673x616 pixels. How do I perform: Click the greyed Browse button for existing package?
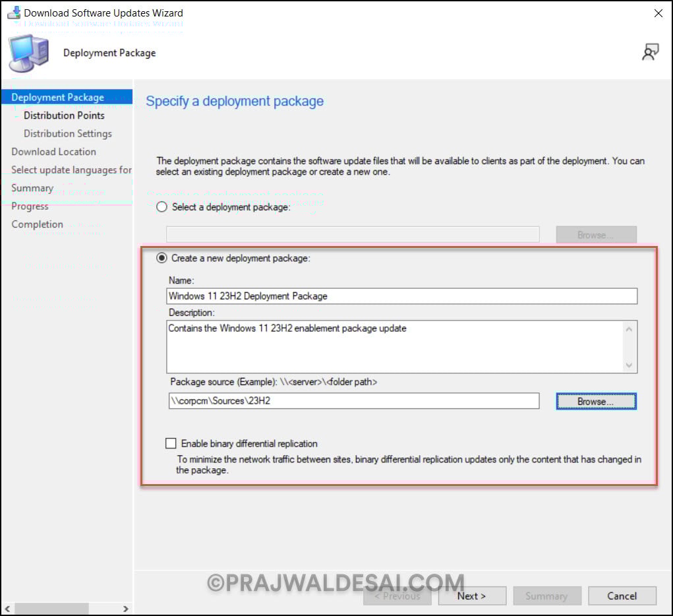click(x=596, y=235)
